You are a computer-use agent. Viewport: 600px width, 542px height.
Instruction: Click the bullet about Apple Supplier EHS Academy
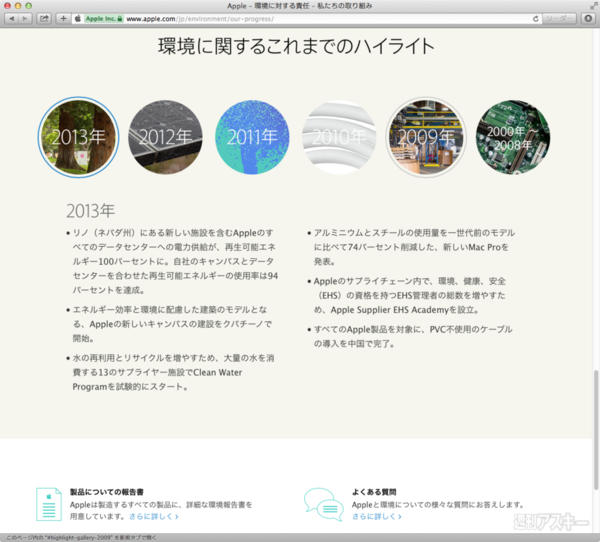(x=407, y=295)
